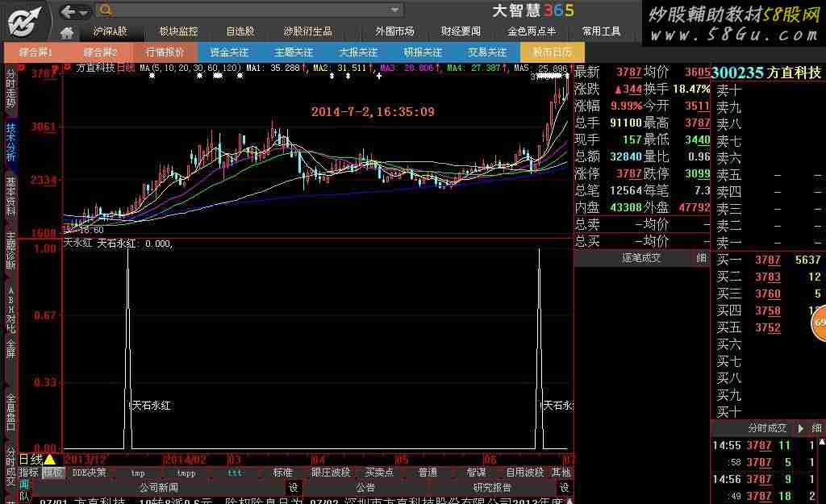Click stock title 300235 方直科技

(x=766, y=73)
